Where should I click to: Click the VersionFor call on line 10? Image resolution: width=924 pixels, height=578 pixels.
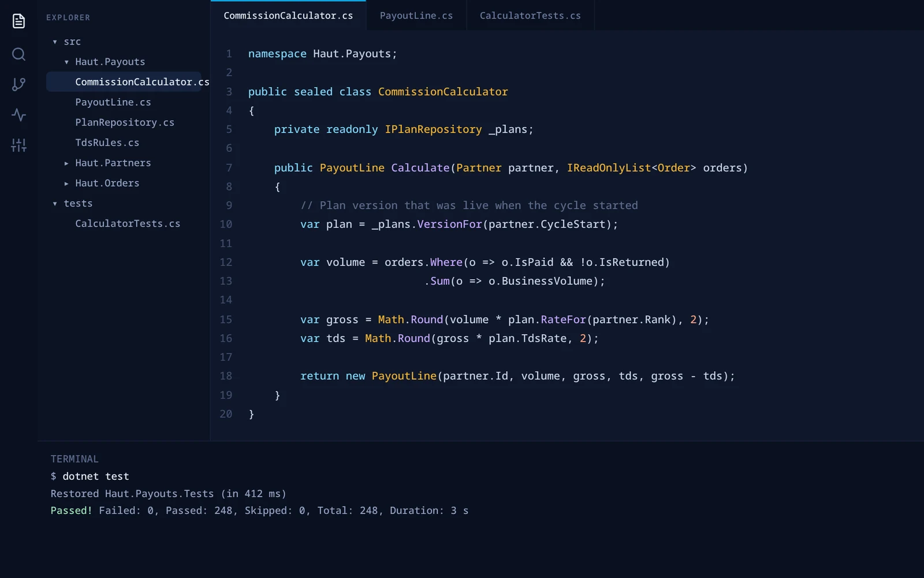(x=449, y=224)
